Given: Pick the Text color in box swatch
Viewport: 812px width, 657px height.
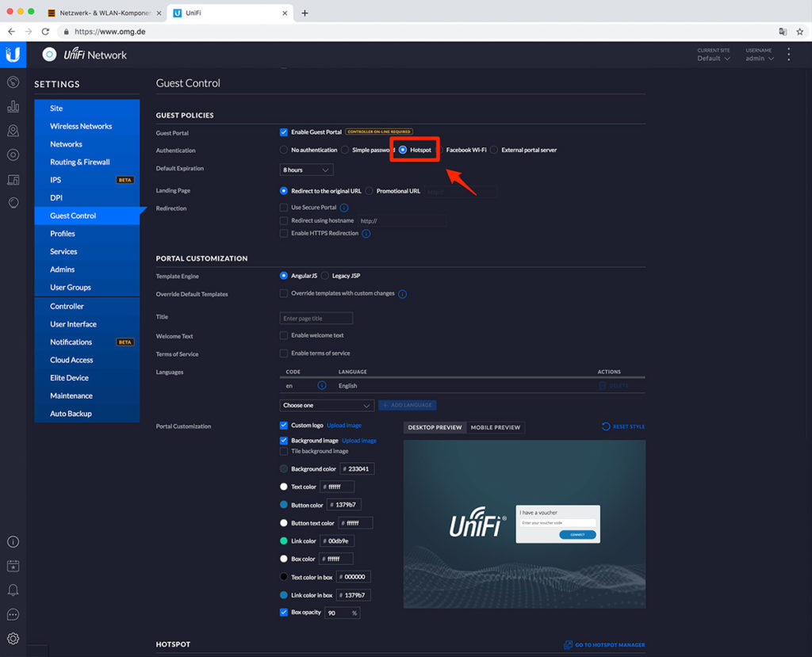Looking at the screenshot, I should click(x=284, y=577).
